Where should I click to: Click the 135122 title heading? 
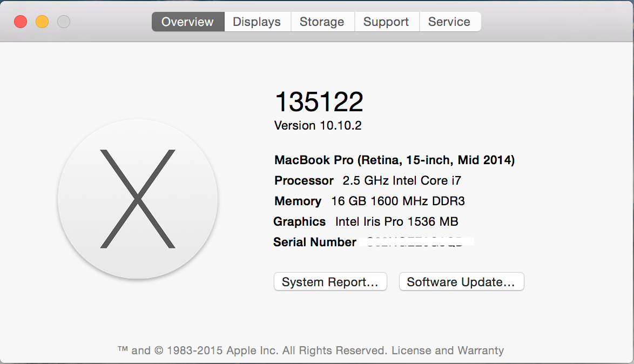point(319,102)
